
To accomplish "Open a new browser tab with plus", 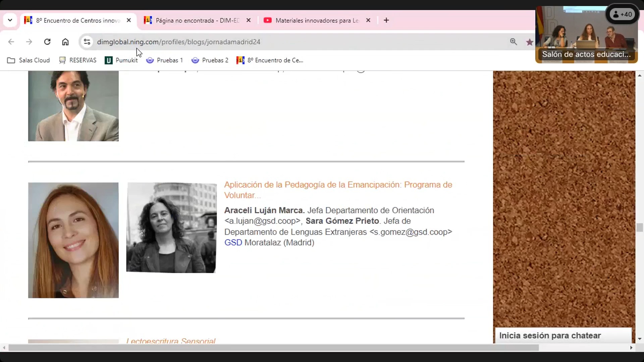I will pyautogui.click(x=386, y=20).
